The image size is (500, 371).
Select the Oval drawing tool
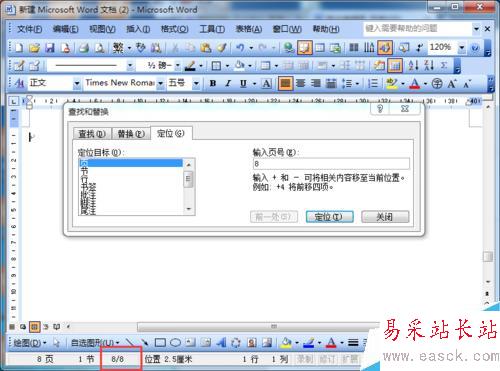[x=175, y=342]
